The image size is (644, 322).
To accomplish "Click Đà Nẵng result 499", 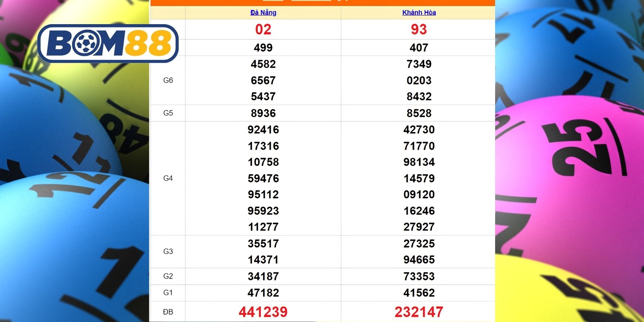I will click(x=263, y=47).
